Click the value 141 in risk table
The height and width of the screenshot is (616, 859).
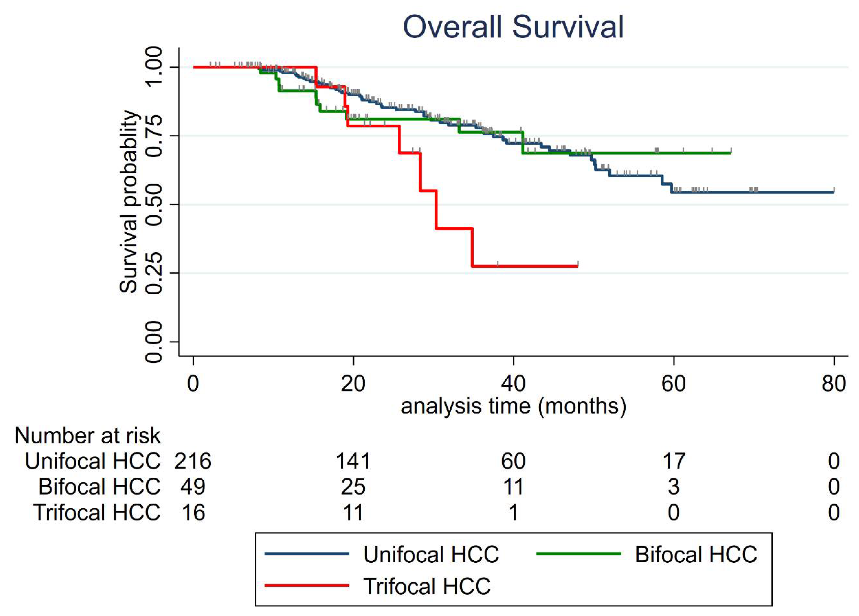pyautogui.click(x=353, y=461)
